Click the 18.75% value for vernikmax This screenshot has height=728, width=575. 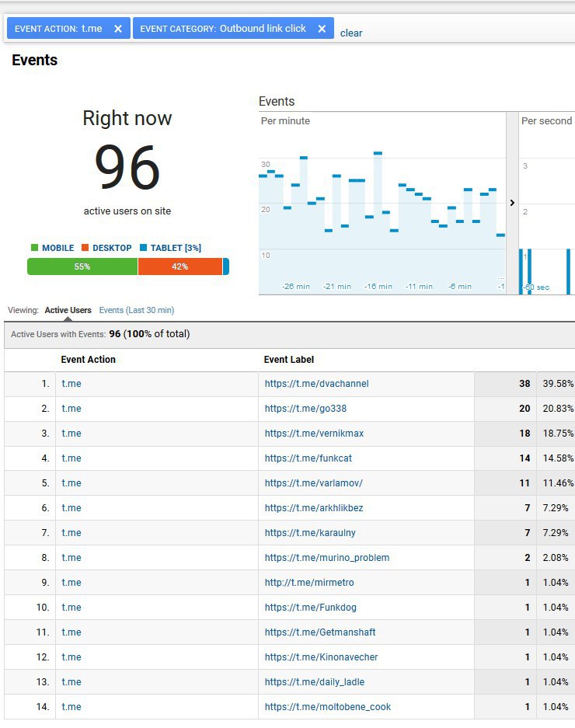point(558,434)
